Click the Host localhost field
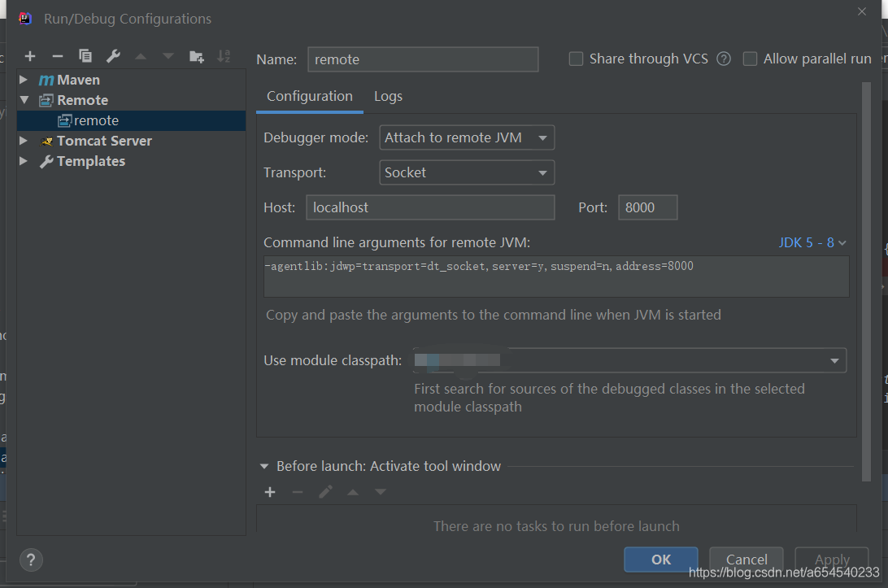This screenshot has width=888, height=588. [430, 207]
